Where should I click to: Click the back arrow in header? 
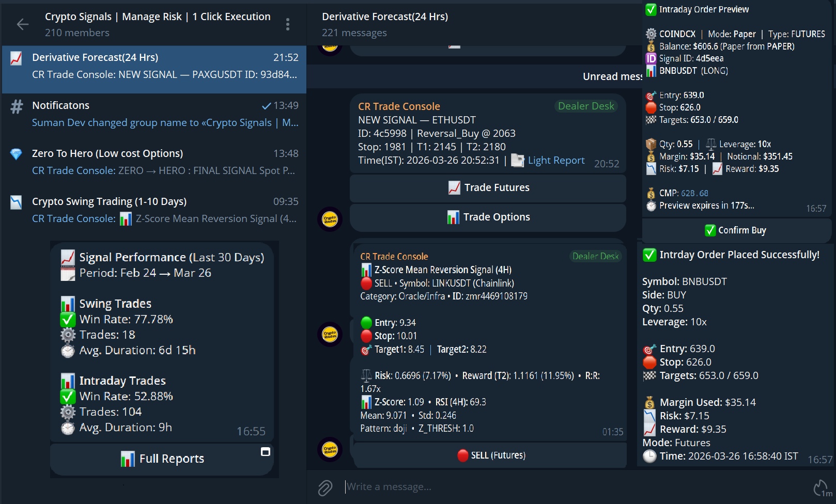22,24
